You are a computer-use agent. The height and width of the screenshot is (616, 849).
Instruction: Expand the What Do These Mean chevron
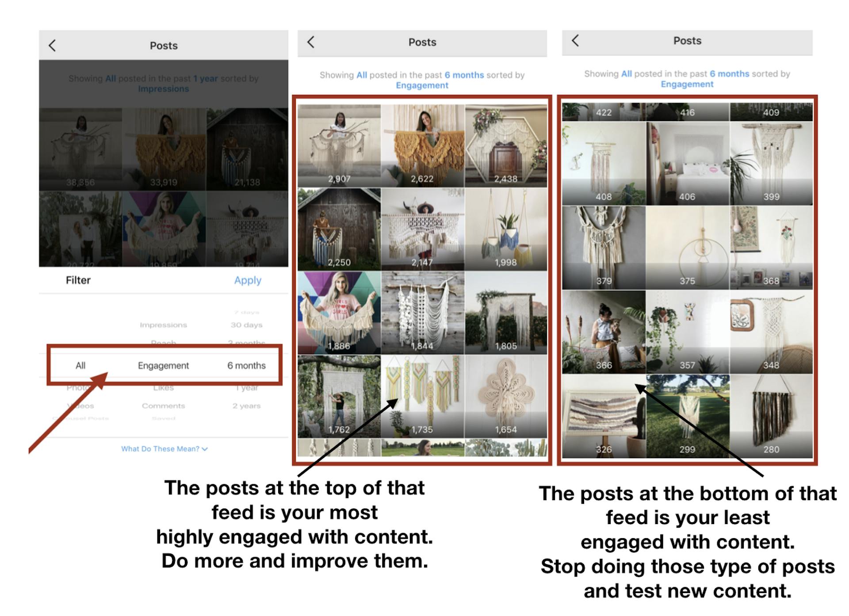204,448
